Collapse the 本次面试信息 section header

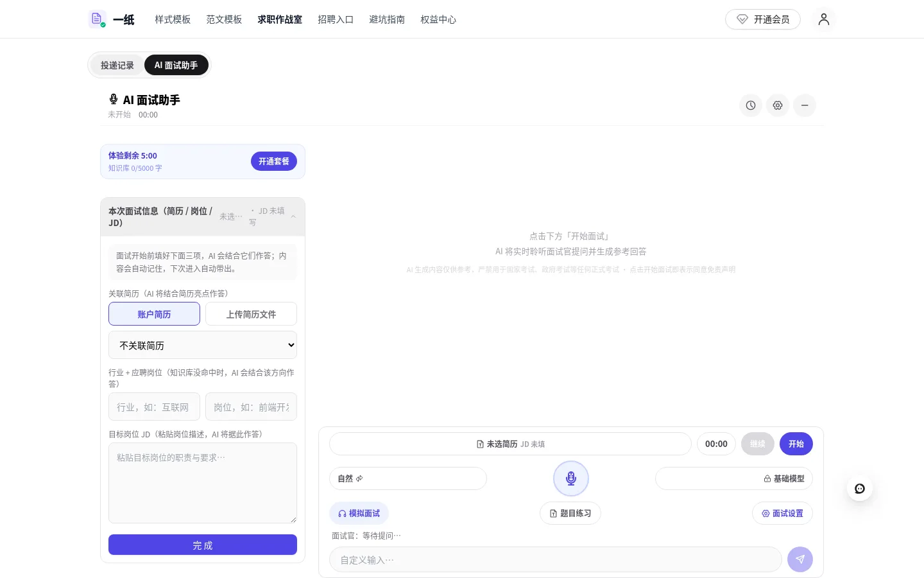click(203, 217)
